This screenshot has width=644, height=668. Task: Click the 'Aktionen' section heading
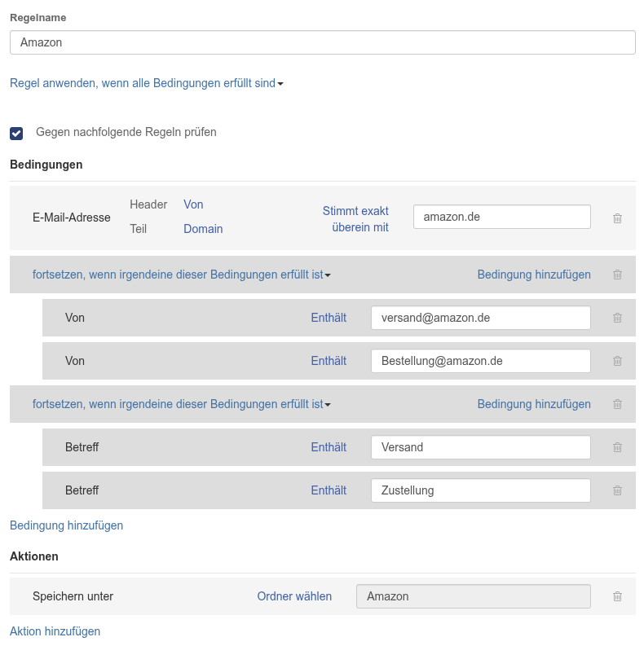pyautogui.click(x=34, y=556)
